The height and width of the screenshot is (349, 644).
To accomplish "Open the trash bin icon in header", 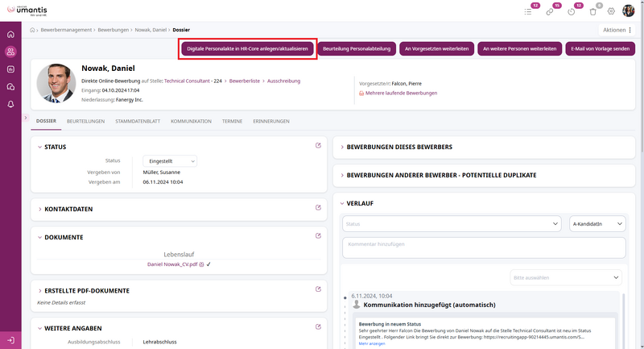I will click(x=593, y=11).
